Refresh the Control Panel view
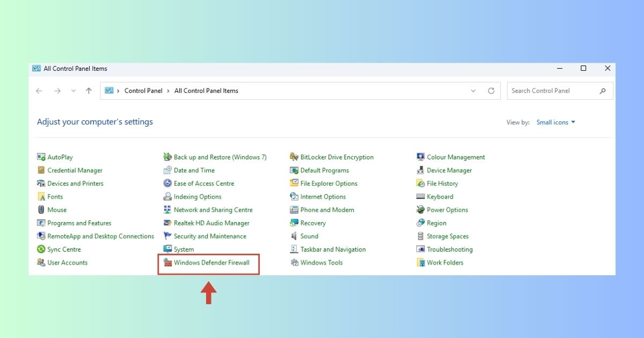The height and width of the screenshot is (338, 644). pos(491,91)
